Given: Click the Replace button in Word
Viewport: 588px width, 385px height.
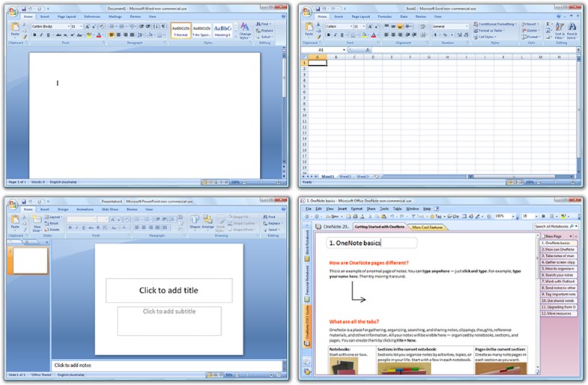Looking at the screenshot, I should coord(267,30).
